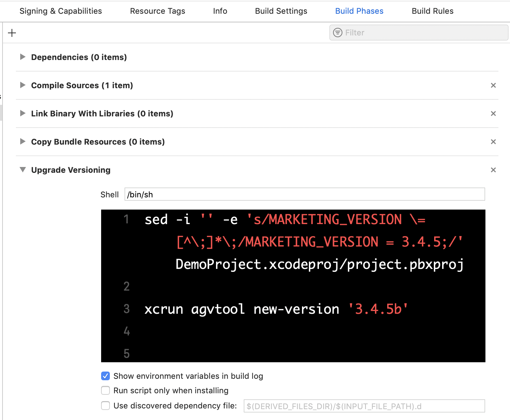Viewport: 510px width, 420px height.
Task: Switch to the Build Settings tab
Action: click(281, 11)
